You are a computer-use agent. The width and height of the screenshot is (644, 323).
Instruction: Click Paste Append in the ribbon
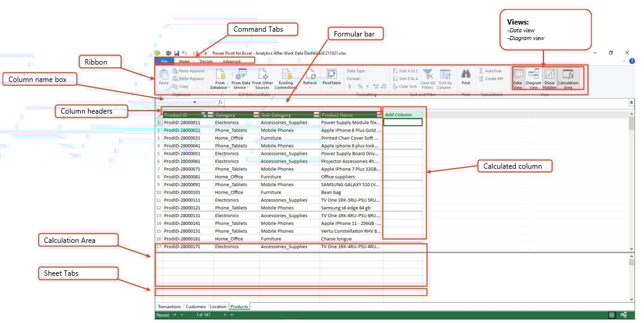coord(188,71)
